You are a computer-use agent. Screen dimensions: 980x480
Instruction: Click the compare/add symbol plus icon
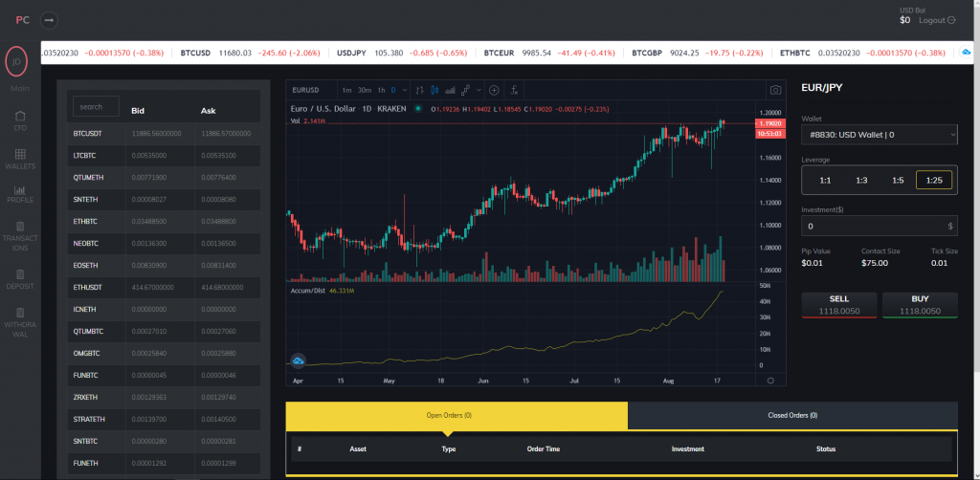coord(494,90)
